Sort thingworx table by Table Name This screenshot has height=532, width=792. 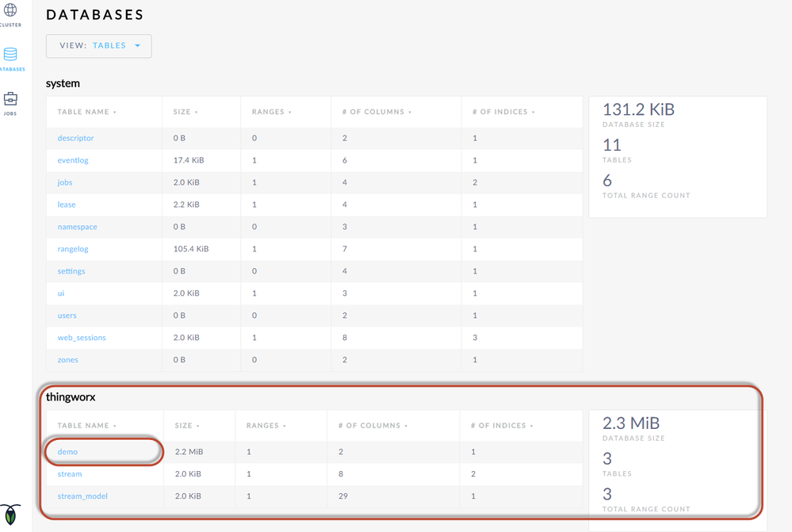point(86,426)
